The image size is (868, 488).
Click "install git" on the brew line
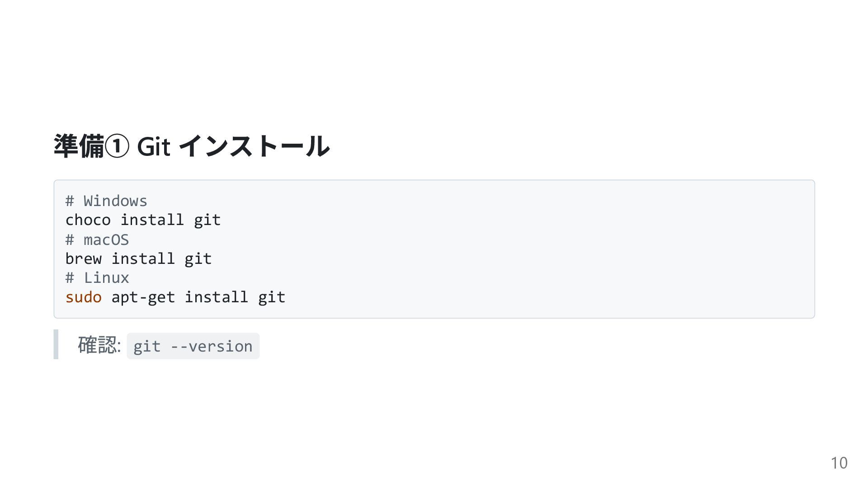tap(161, 259)
